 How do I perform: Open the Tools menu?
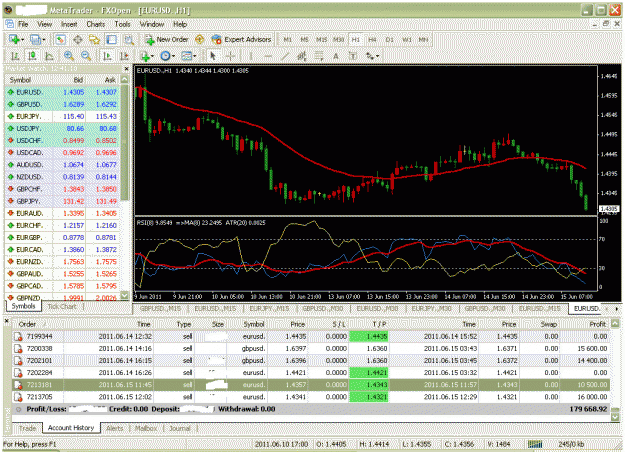tap(122, 24)
